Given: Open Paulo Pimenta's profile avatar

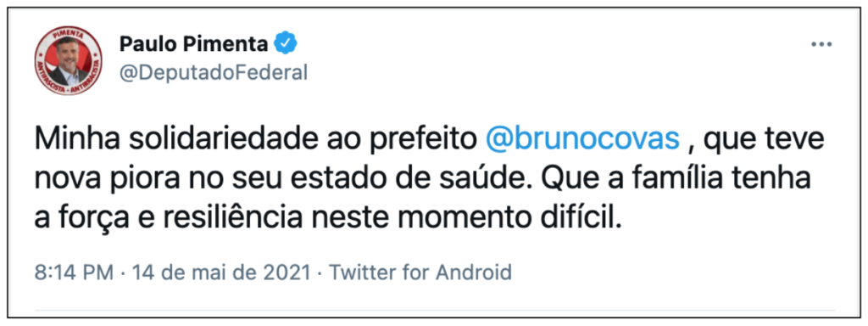Looking at the screenshot, I should pos(69,59).
